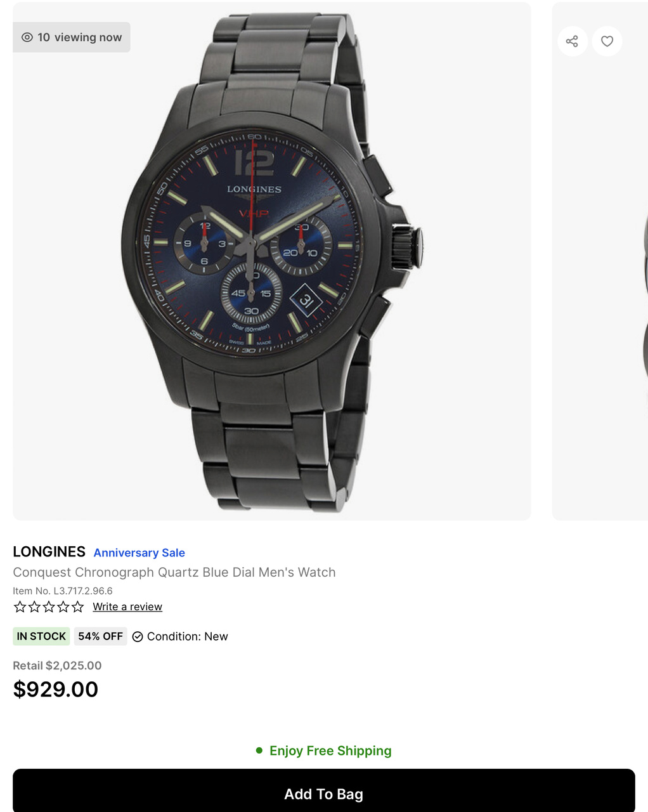The image size is (648, 812).
Task: Give five stars using the last star
Action: [x=78, y=607]
